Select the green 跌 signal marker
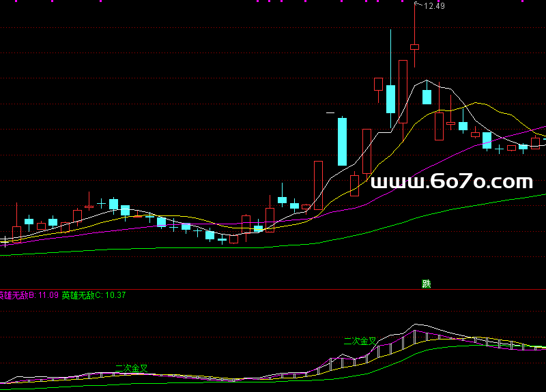 427,284
